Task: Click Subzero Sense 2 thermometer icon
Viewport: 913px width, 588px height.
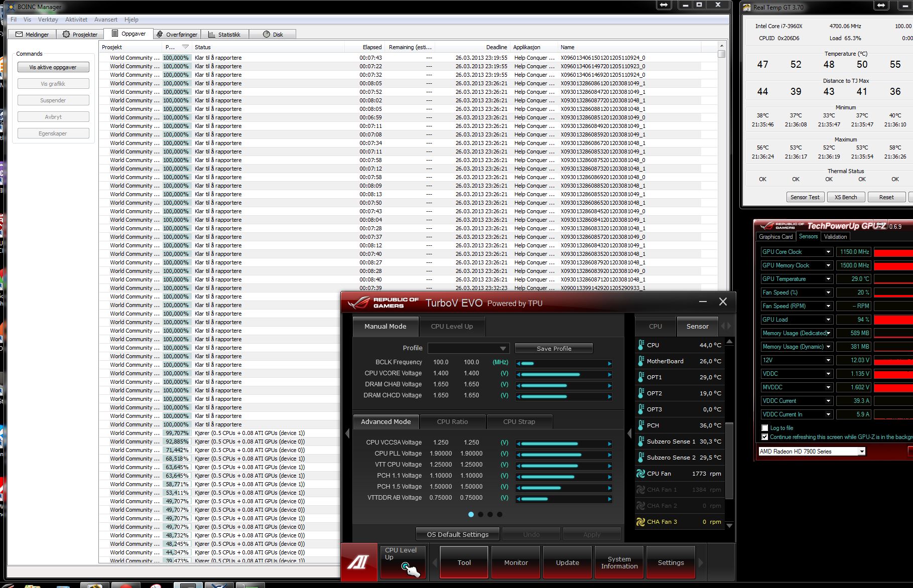Action: pos(641,458)
